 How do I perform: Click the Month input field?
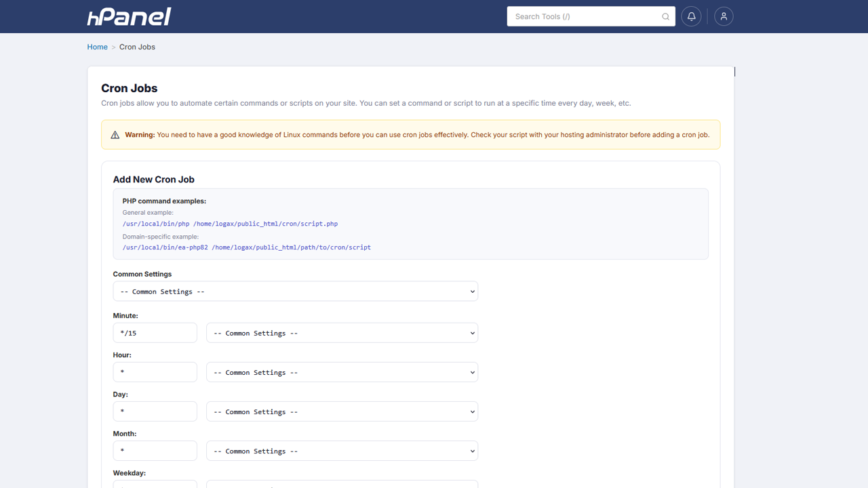(155, 451)
